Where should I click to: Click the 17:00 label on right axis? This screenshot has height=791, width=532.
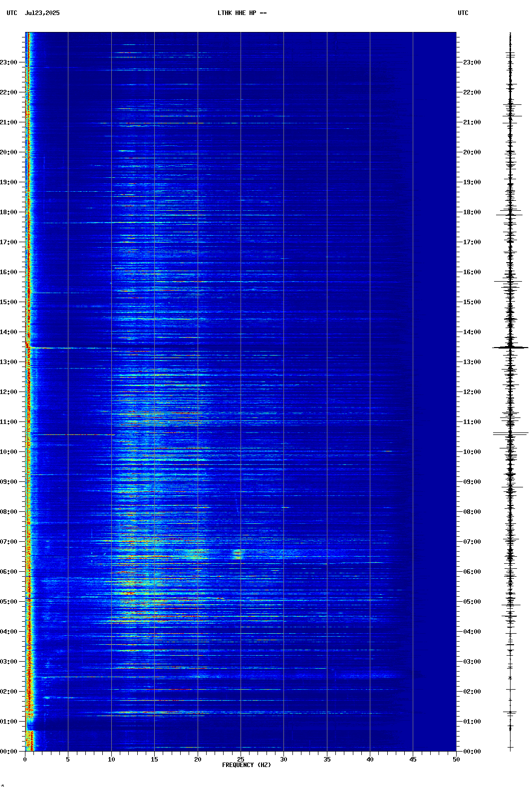tap(472, 242)
